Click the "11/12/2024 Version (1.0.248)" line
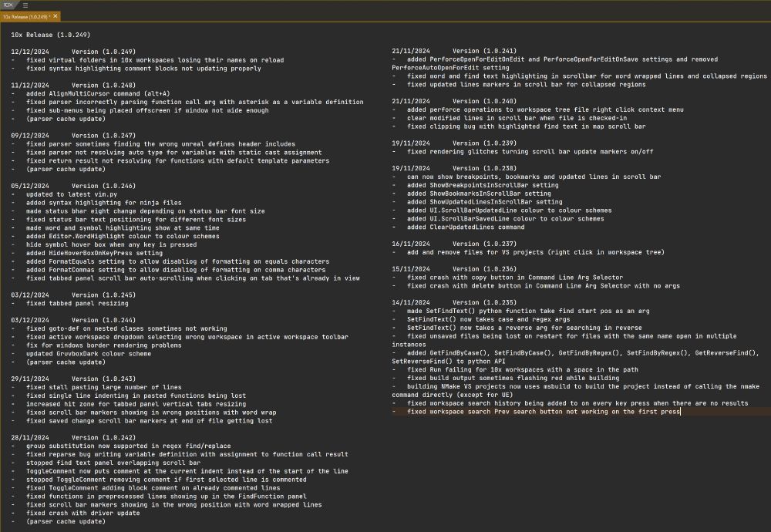 (73, 85)
